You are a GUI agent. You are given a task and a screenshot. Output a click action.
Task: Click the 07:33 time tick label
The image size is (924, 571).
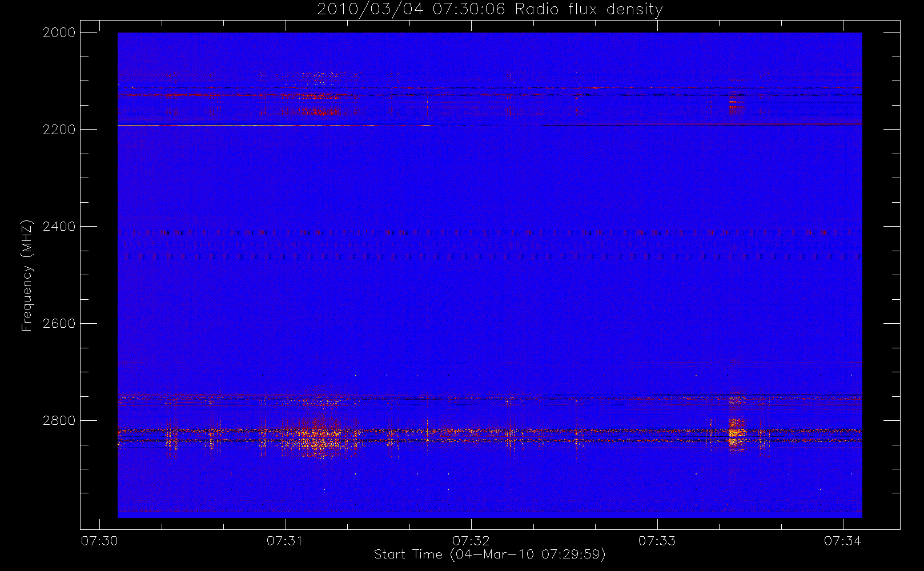click(x=657, y=541)
